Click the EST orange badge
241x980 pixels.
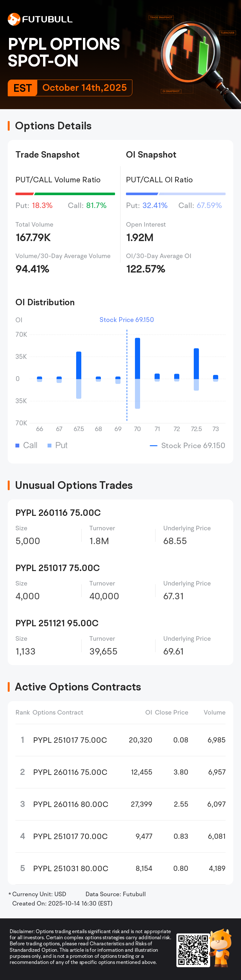click(22, 88)
